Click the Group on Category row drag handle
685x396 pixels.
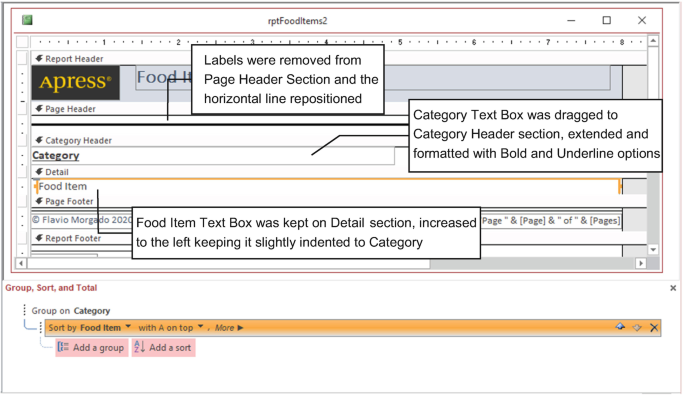[x=24, y=310]
